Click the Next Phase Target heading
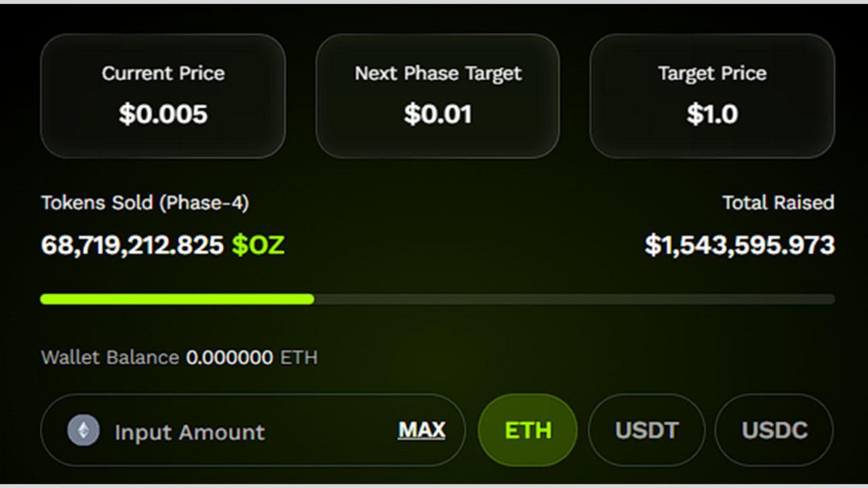Viewport: 868px width, 488px height. pos(438,73)
